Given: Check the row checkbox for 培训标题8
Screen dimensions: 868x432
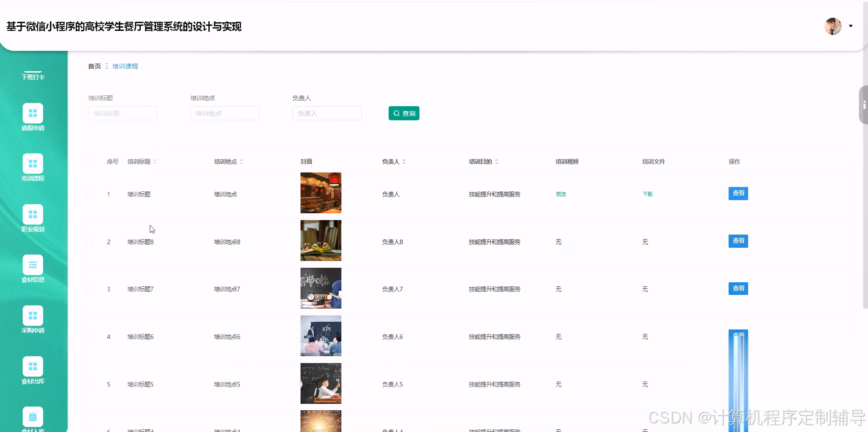Looking at the screenshot, I should coord(89,242).
